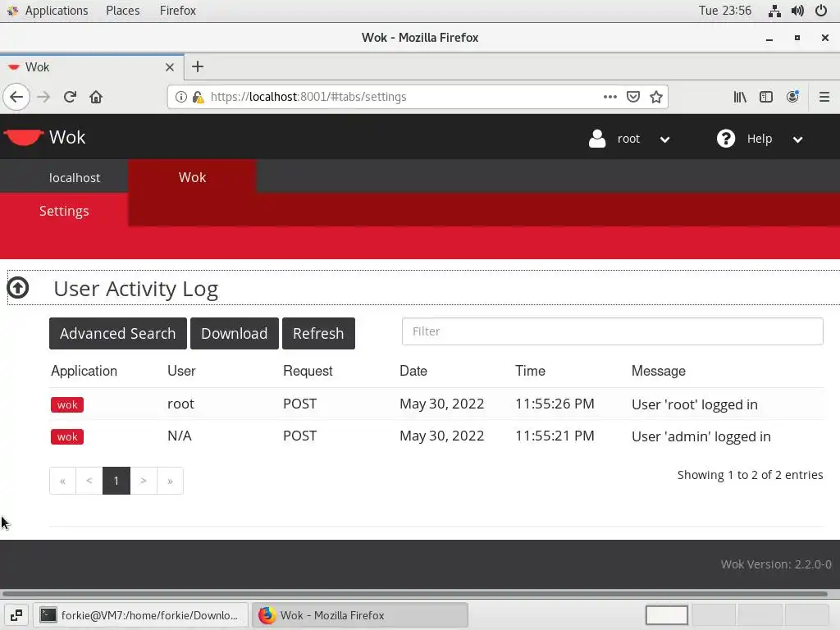Screen dimensions: 840x630
Task: Click the clock showing Tue 23:56
Action: (x=725, y=11)
